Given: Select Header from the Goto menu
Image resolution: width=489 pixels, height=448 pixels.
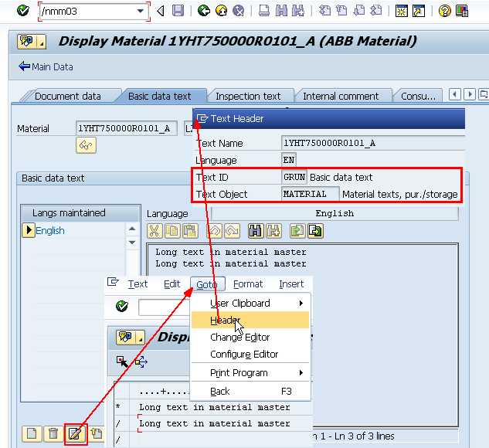Looking at the screenshot, I should tap(226, 321).
